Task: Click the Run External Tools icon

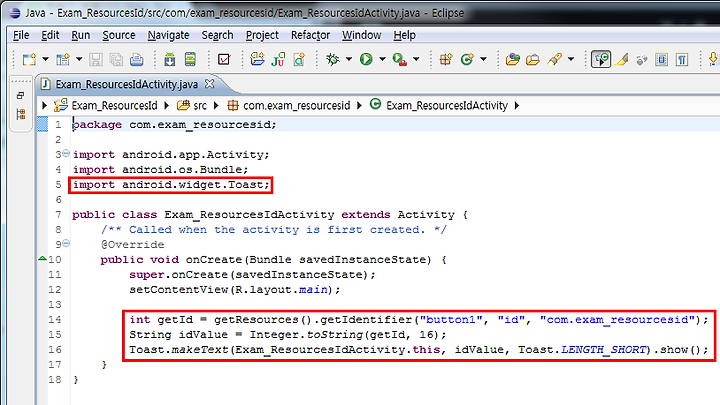Action: tap(399, 59)
